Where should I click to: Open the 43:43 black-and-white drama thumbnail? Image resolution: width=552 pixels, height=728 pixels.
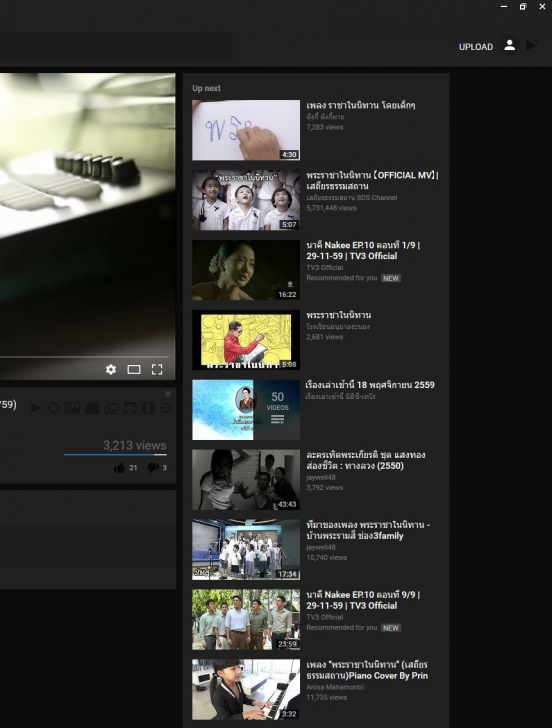(x=246, y=480)
